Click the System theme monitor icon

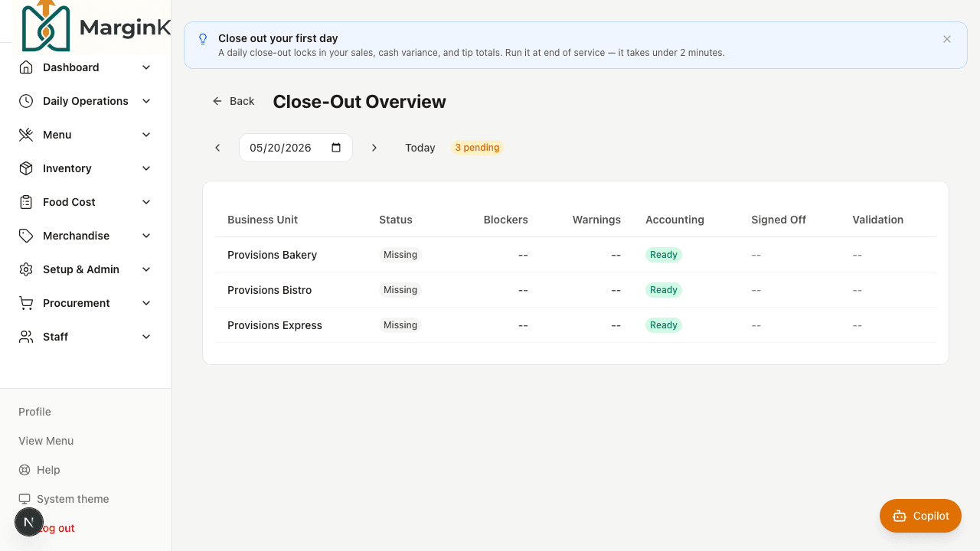pos(24,499)
